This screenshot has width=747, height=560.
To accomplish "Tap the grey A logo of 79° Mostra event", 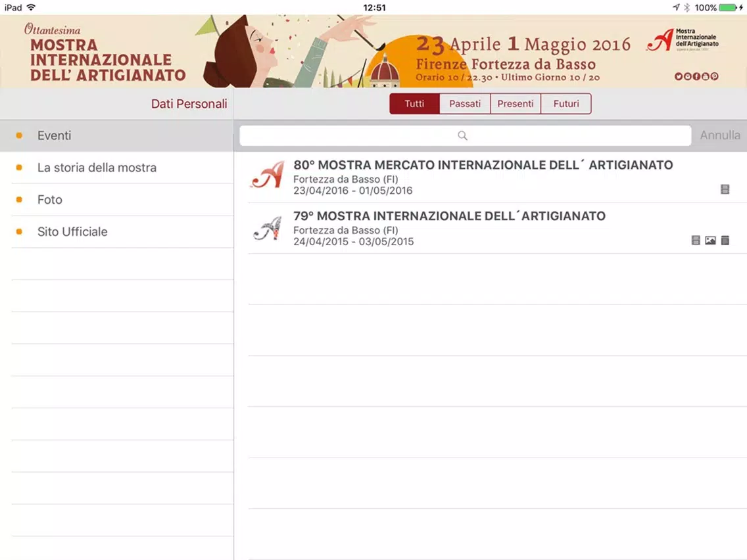I will (x=268, y=227).
